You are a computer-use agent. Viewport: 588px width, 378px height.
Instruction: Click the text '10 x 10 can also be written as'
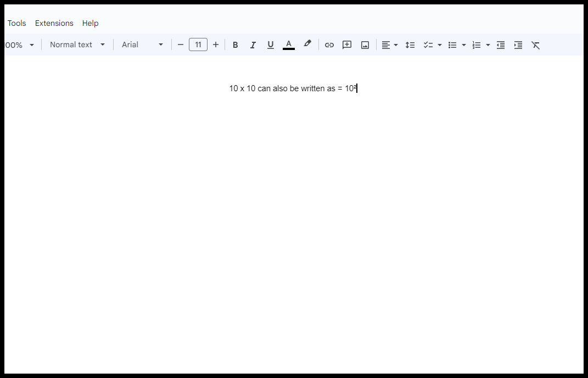pos(282,88)
